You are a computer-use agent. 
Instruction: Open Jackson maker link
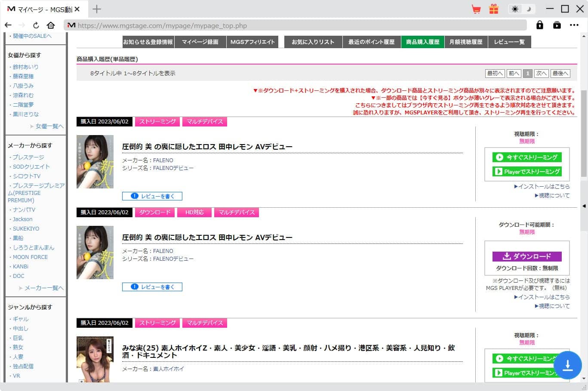click(x=22, y=219)
